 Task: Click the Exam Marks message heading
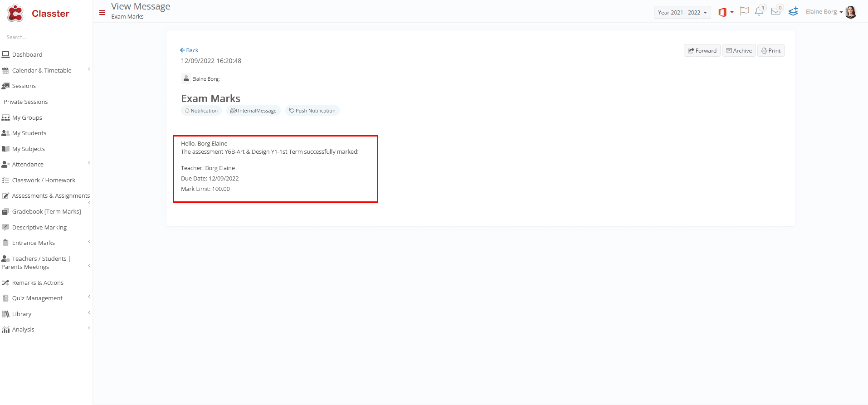click(210, 98)
